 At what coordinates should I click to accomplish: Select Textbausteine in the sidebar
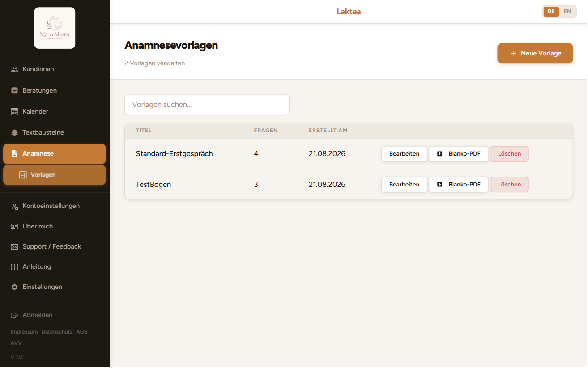click(55, 133)
